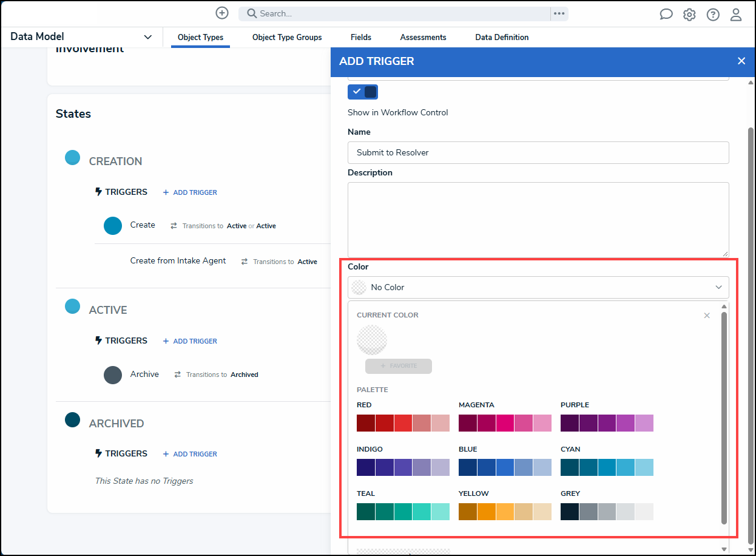This screenshot has height=556, width=756.
Task: Close the color picker with the X
Action: coord(707,316)
